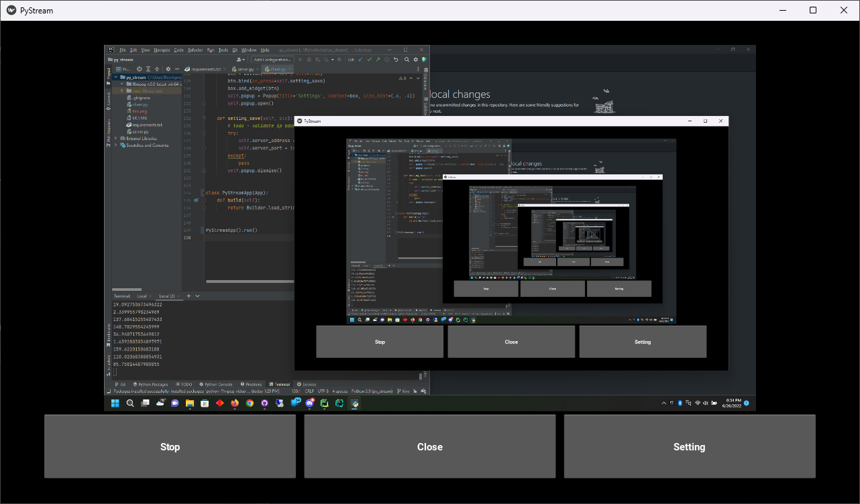Select client.py in the Project tree
The height and width of the screenshot is (504, 860).
tap(138, 105)
